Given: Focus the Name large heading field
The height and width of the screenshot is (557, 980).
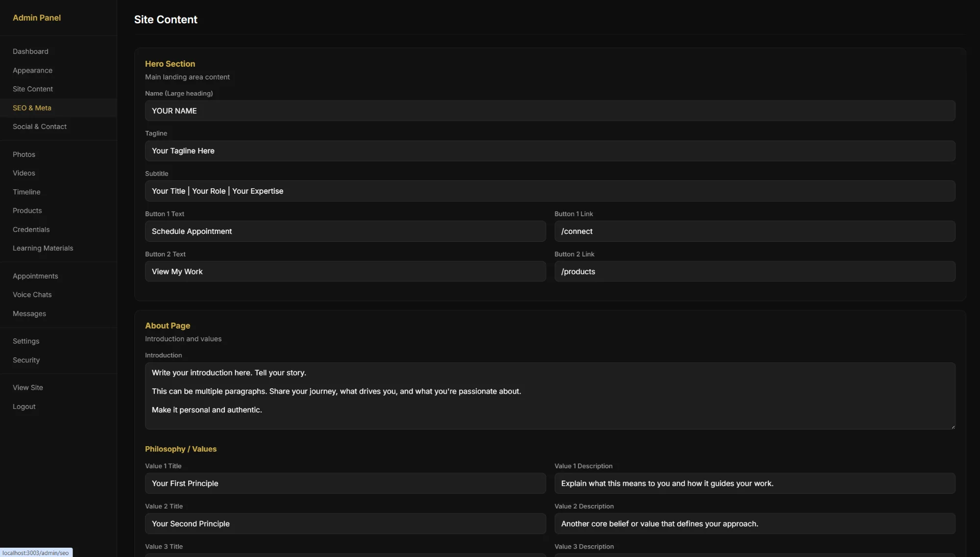Looking at the screenshot, I should (550, 111).
